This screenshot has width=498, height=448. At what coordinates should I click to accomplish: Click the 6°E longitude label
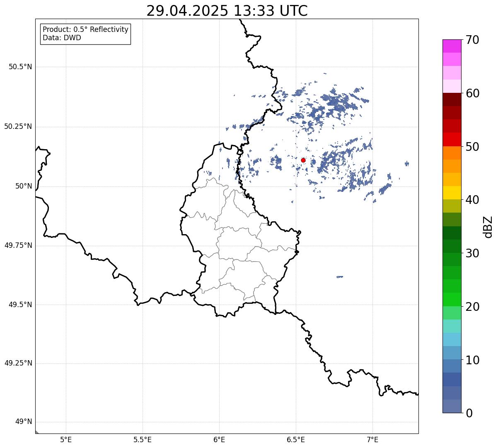tap(219, 440)
